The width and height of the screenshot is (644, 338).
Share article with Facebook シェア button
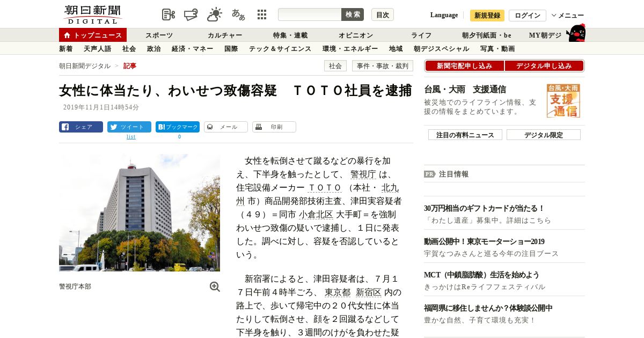(x=81, y=127)
